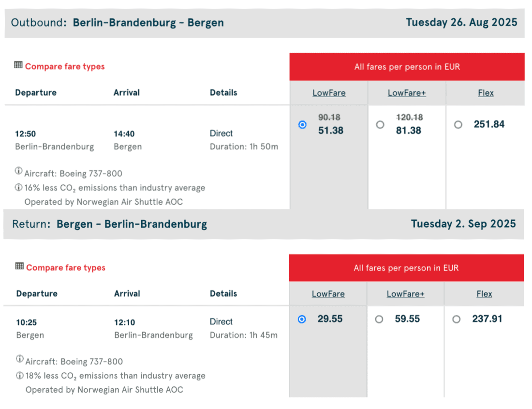Click the 16% less CO2 emissions info icon
This screenshot has width=532, height=409.
point(18,187)
